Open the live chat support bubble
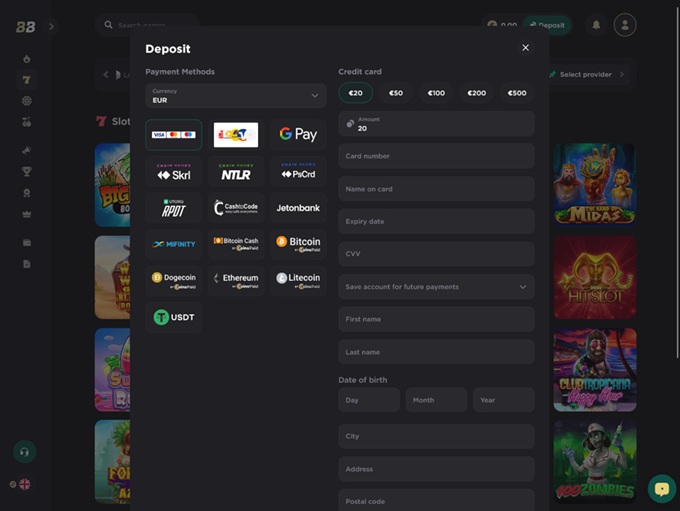680x511 pixels. (661, 488)
